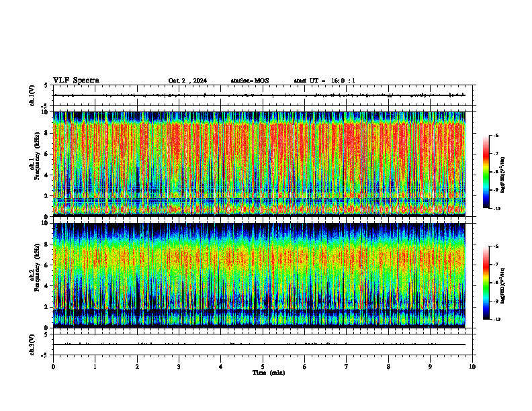
Task: Click the "-5" tick on ch.1(V) axis
Action: click(x=45, y=106)
